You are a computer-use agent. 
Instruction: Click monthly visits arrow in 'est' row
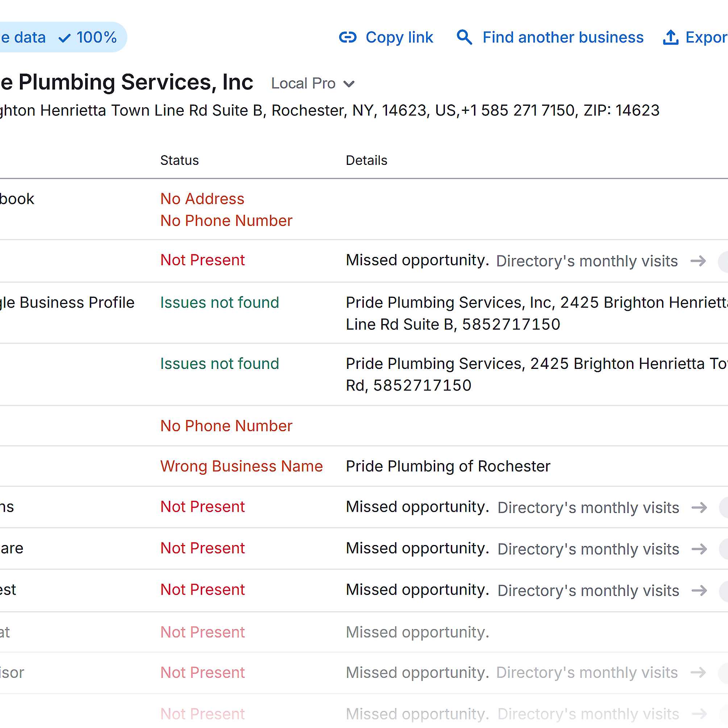(x=699, y=590)
